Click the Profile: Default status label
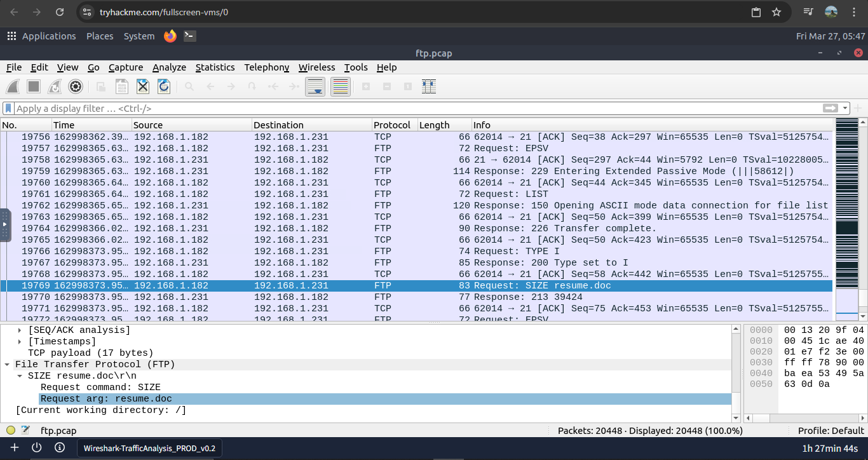This screenshot has width=868, height=460. coord(831,430)
